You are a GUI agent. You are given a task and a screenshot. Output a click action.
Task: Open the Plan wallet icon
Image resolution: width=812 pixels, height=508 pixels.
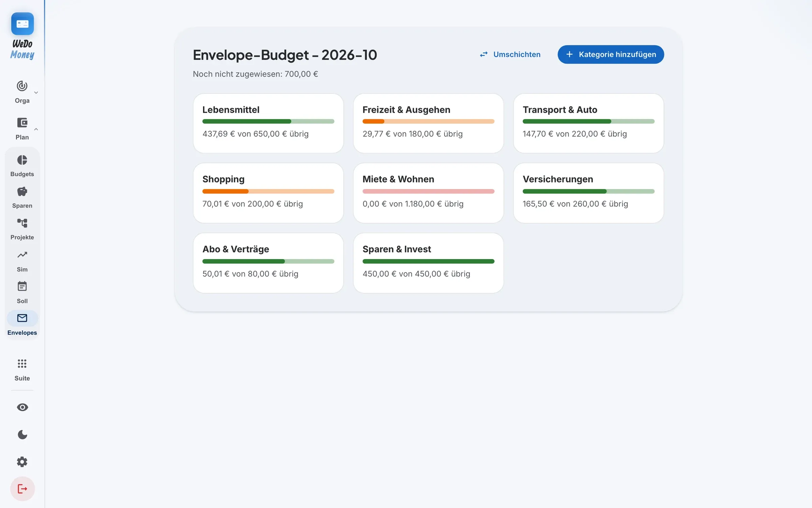click(x=22, y=123)
